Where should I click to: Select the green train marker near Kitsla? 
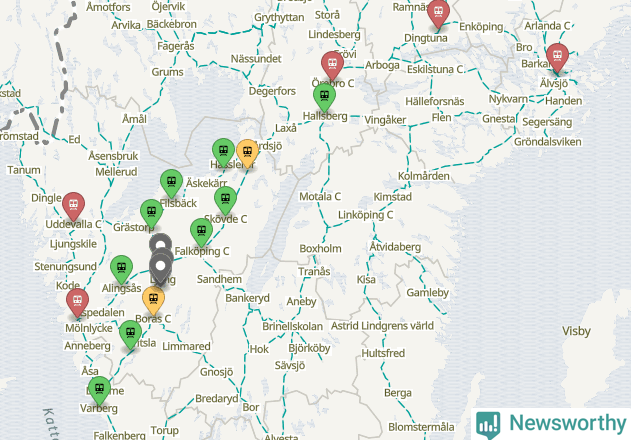(x=130, y=334)
